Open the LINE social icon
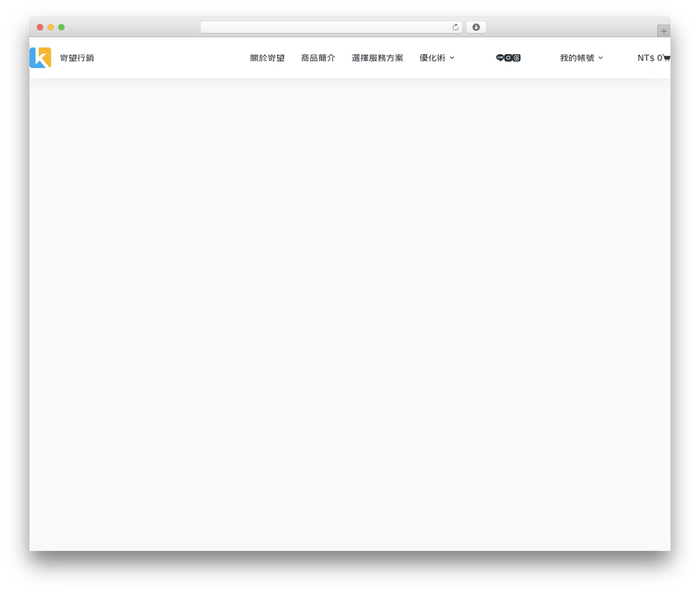 [x=500, y=58]
